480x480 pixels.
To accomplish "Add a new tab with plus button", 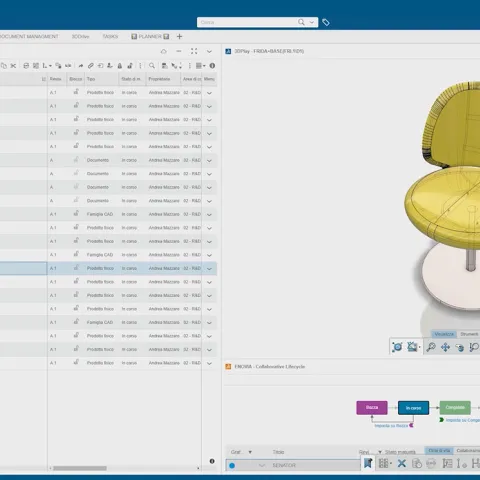I will coord(179,36).
